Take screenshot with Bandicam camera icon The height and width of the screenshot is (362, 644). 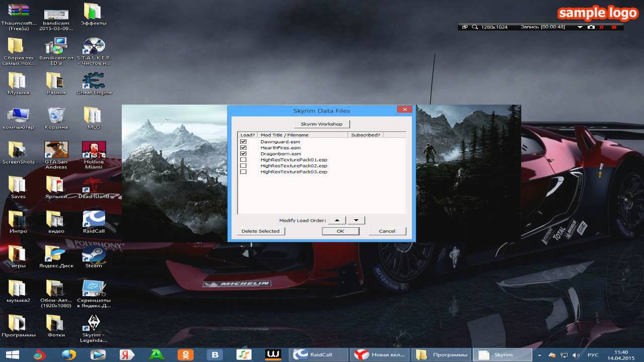[x=591, y=27]
